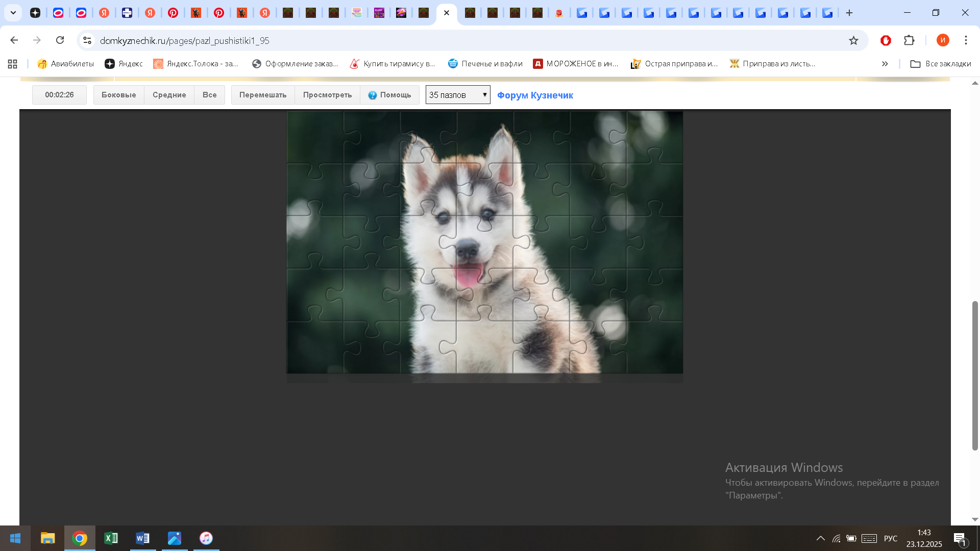
Task: Click the red adblock shield icon
Action: click(886, 40)
